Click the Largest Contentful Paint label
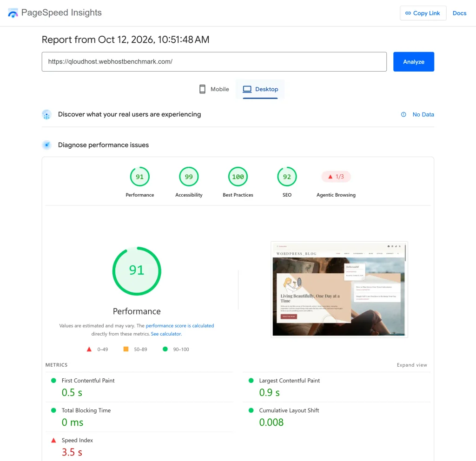Image resolution: width=476 pixels, height=461 pixels. 289,381
